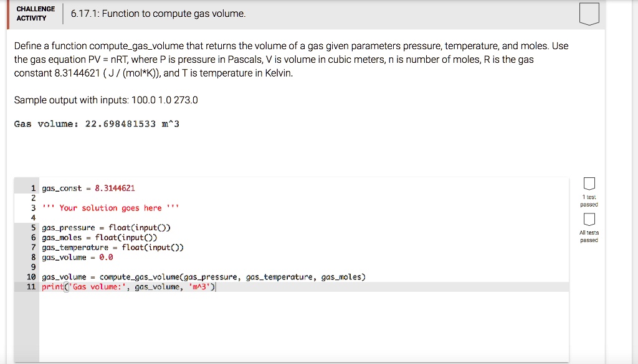Click the activity header shield at top right

(x=589, y=13)
